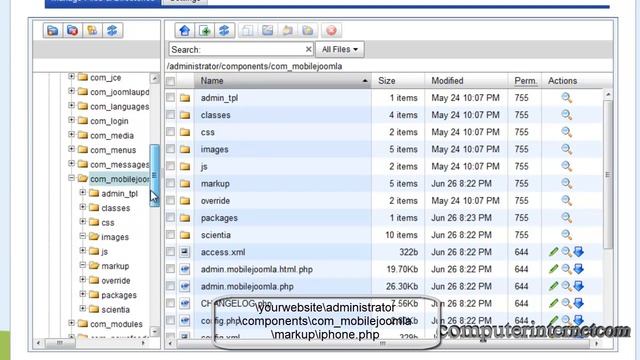Expand com_modules tree node
This screenshot has width=640, height=360.
coord(71,323)
